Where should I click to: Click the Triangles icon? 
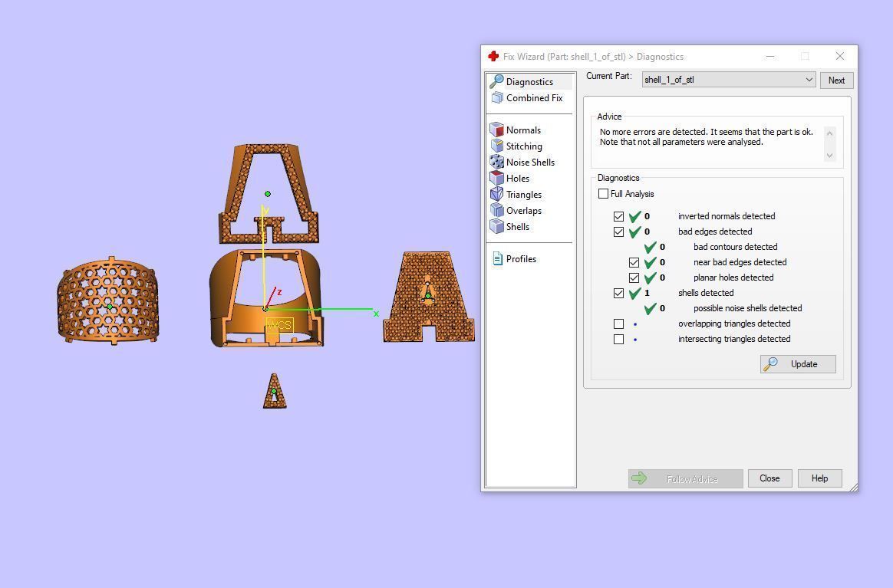coord(496,194)
